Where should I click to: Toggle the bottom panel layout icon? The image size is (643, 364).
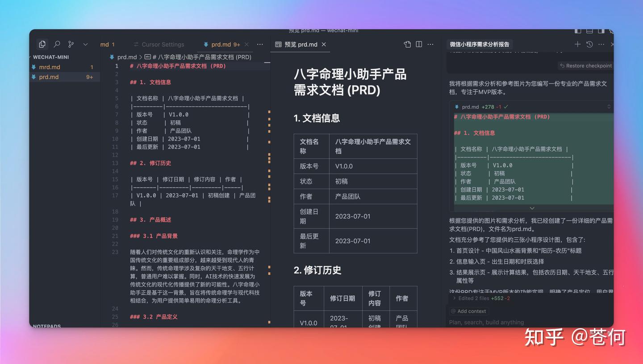tap(589, 31)
